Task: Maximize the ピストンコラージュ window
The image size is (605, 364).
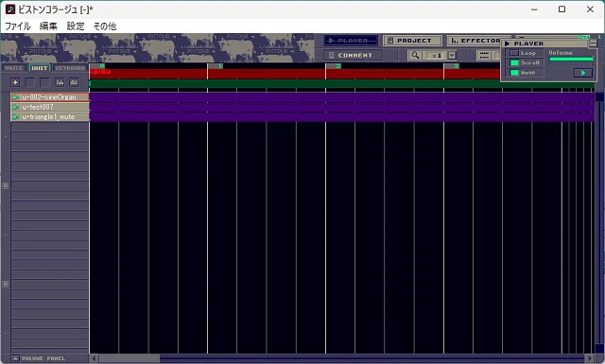Action: pos(562,9)
